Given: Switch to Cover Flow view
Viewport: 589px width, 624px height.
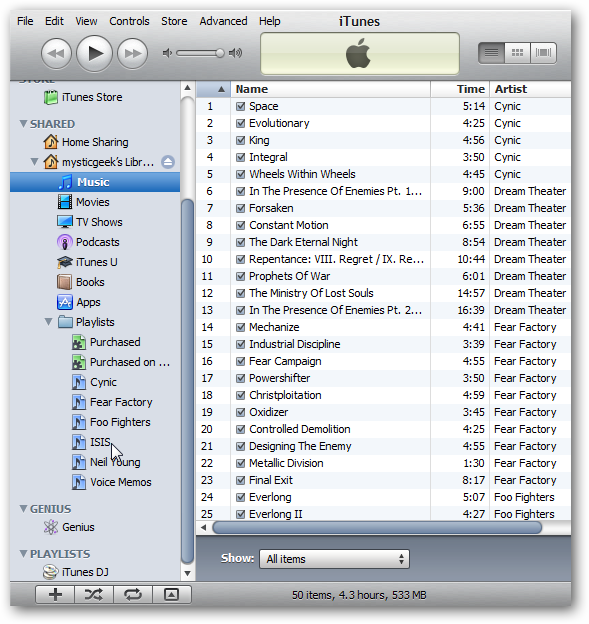Looking at the screenshot, I should [543, 53].
